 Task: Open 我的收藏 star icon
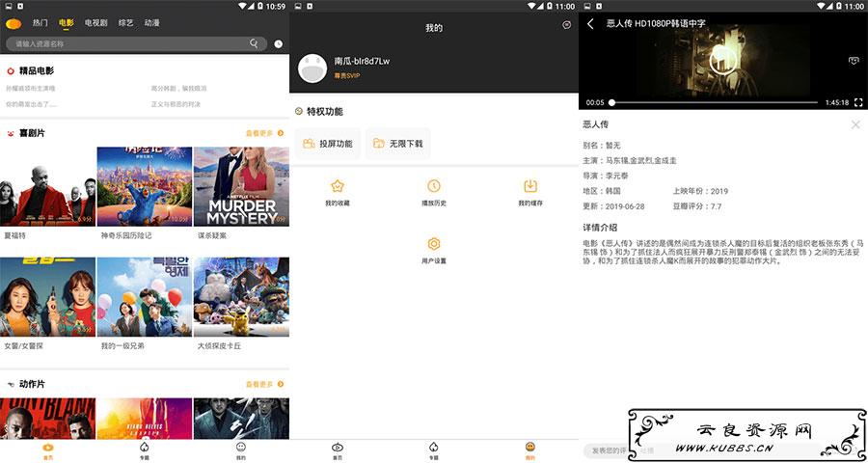pyautogui.click(x=338, y=186)
